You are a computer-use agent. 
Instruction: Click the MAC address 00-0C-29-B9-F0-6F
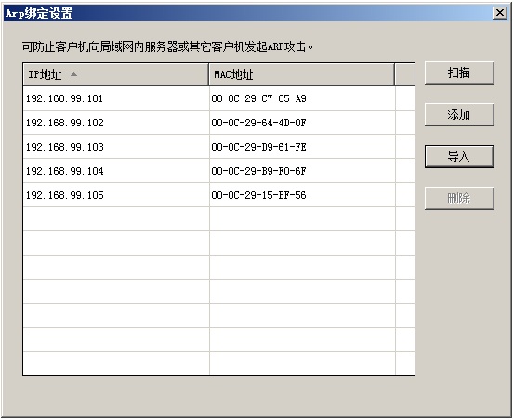pyautogui.click(x=258, y=171)
